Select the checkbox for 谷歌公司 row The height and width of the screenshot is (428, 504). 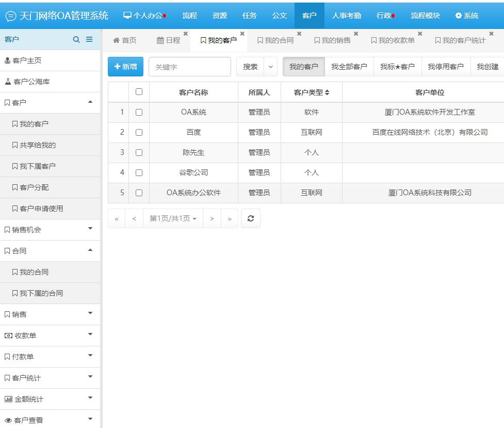139,172
